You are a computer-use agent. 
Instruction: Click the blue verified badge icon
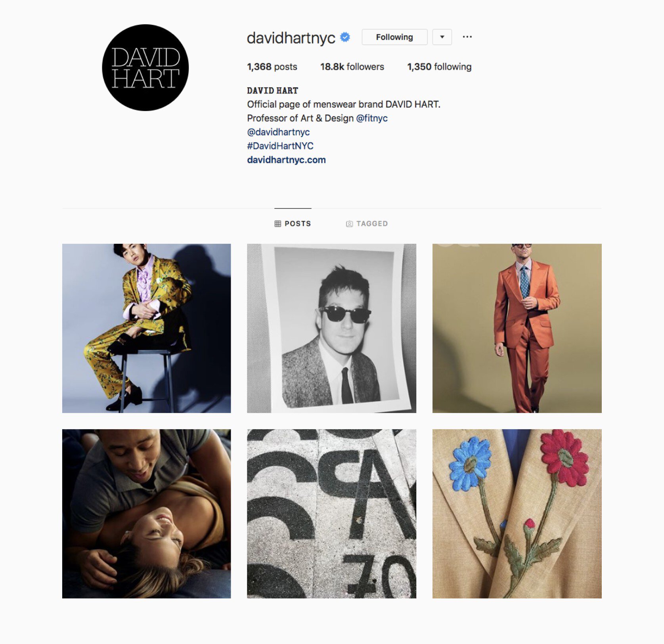[x=345, y=37]
